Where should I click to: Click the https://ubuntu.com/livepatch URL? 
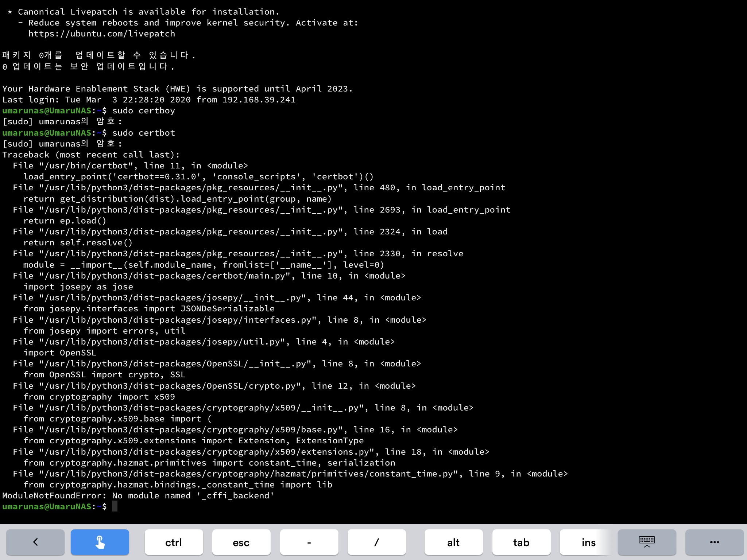(x=102, y=34)
